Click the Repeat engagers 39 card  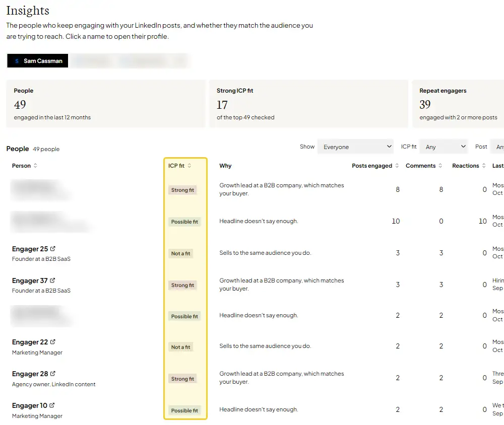pos(458,104)
